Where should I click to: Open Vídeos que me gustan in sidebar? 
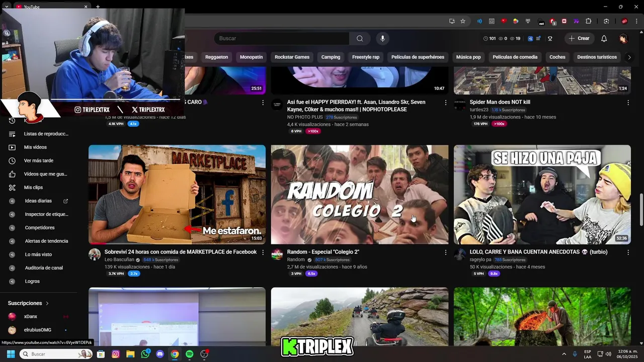(x=39, y=174)
